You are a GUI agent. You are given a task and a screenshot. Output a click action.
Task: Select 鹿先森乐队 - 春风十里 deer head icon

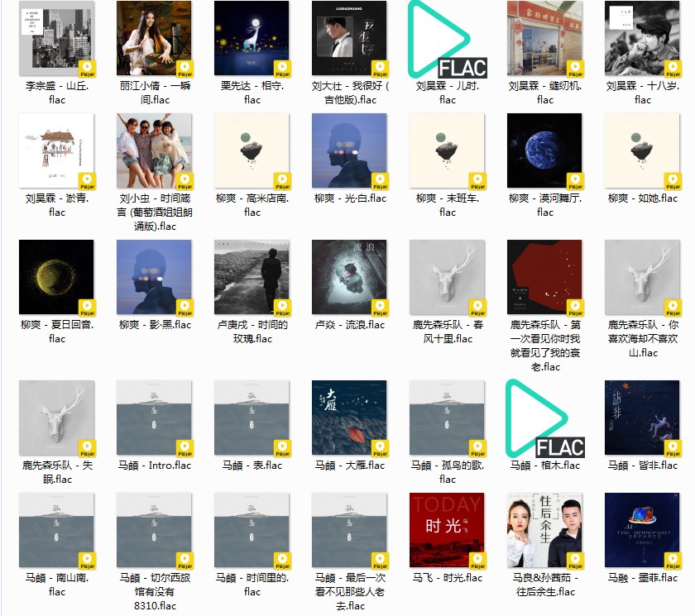click(448, 277)
